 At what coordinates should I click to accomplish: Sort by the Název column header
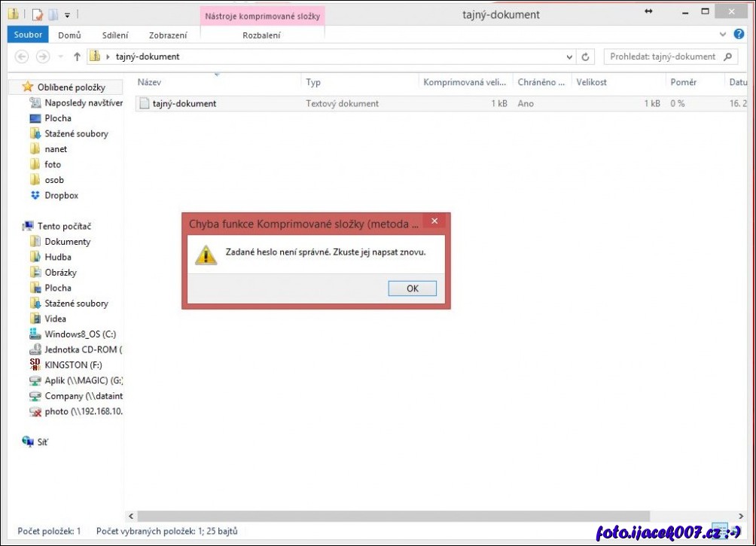click(x=149, y=82)
